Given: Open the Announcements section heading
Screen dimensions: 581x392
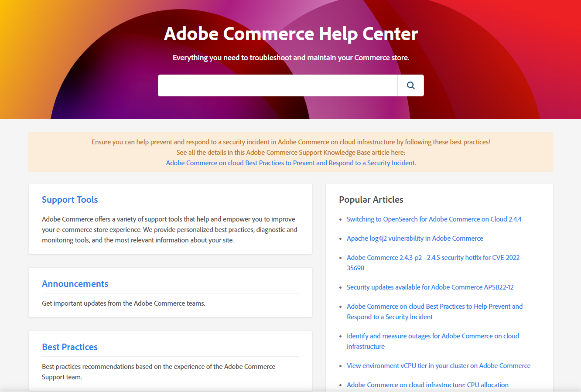Looking at the screenshot, I should (75, 284).
